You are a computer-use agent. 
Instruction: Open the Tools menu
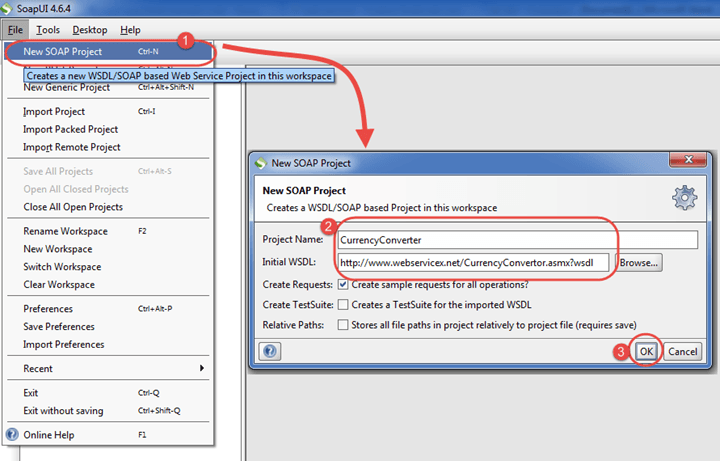(x=48, y=30)
